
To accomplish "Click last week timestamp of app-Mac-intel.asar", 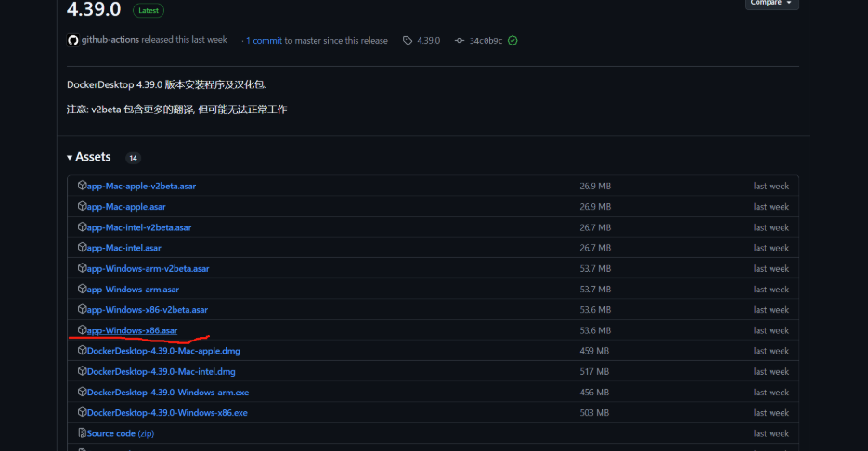I will point(771,248).
